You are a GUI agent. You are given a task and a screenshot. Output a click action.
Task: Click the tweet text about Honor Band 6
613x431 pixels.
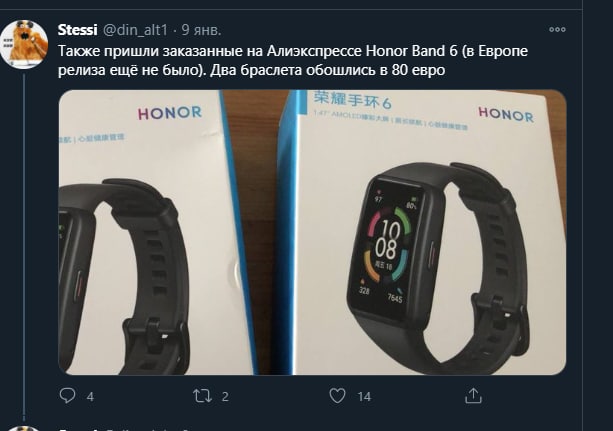pyautogui.click(x=293, y=61)
